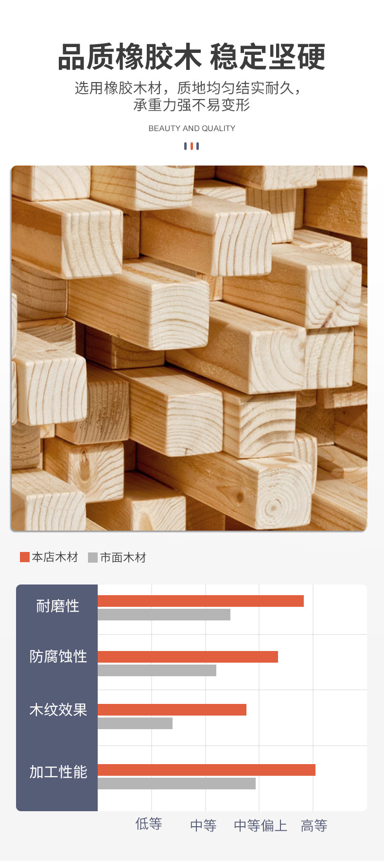The height and width of the screenshot is (868, 384).
Task: Click the orange 加工性能 bar
Action: click(x=207, y=770)
